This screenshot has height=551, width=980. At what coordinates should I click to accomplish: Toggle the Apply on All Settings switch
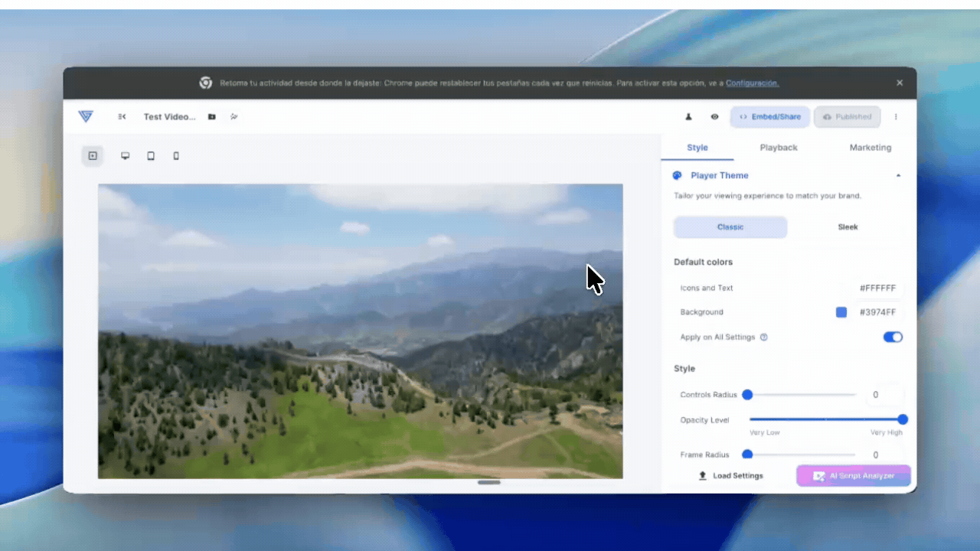coord(893,337)
